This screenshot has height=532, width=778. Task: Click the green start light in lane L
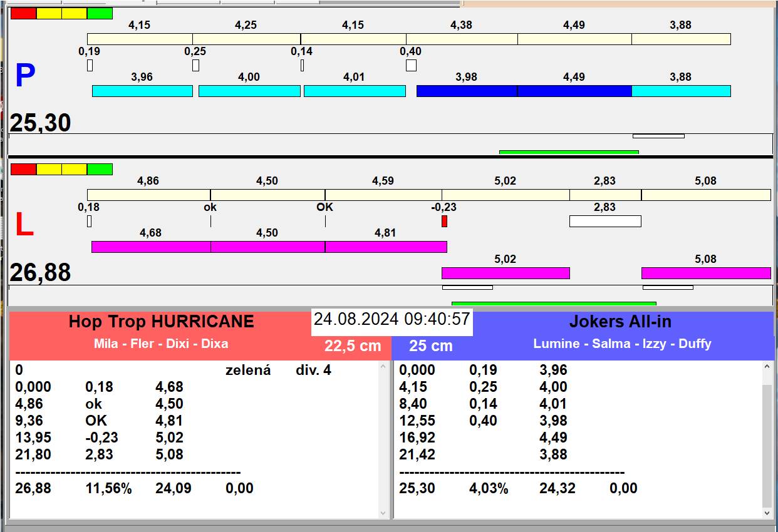click(x=100, y=169)
